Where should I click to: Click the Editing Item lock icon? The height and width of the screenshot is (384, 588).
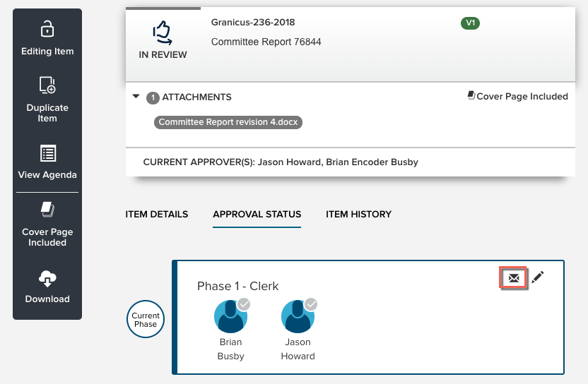(47, 29)
